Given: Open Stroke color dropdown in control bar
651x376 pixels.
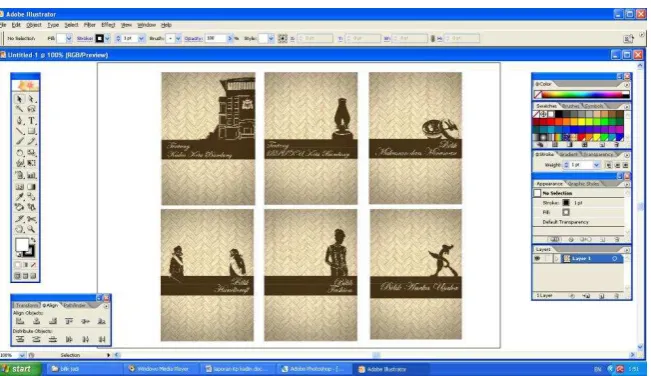Looking at the screenshot, I should [x=108, y=39].
